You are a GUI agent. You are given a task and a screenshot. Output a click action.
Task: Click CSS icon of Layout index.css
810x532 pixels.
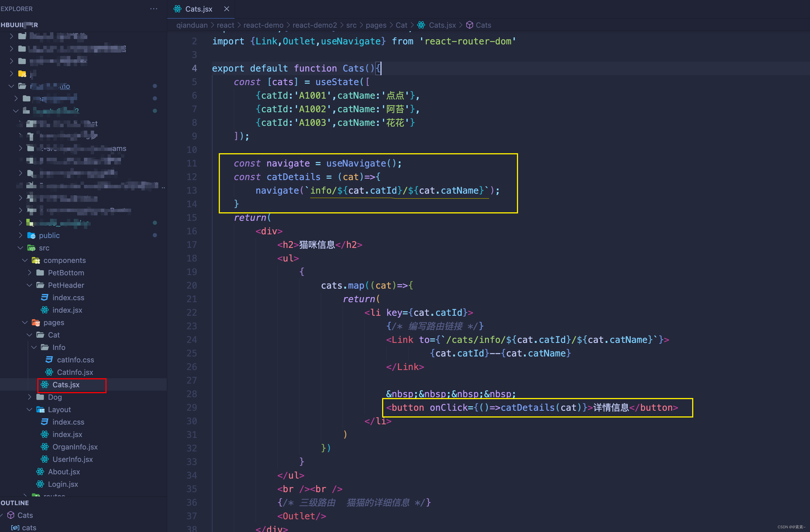pos(45,422)
